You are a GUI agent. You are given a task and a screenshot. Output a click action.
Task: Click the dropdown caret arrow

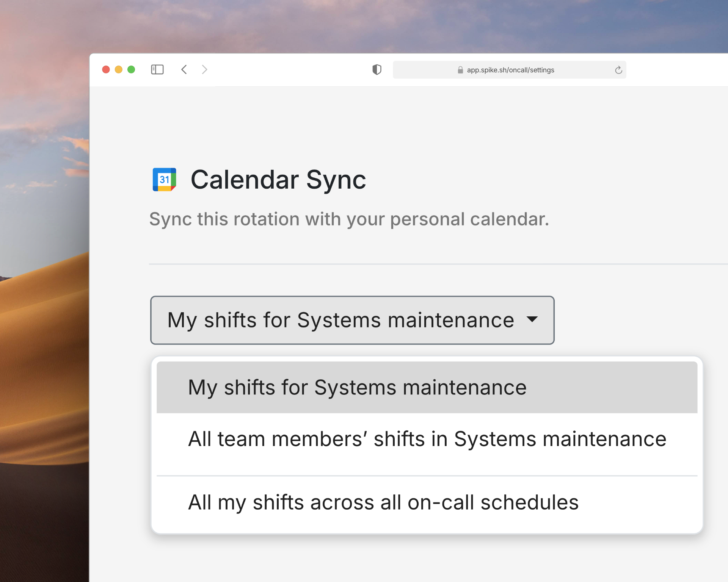(x=532, y=319)
